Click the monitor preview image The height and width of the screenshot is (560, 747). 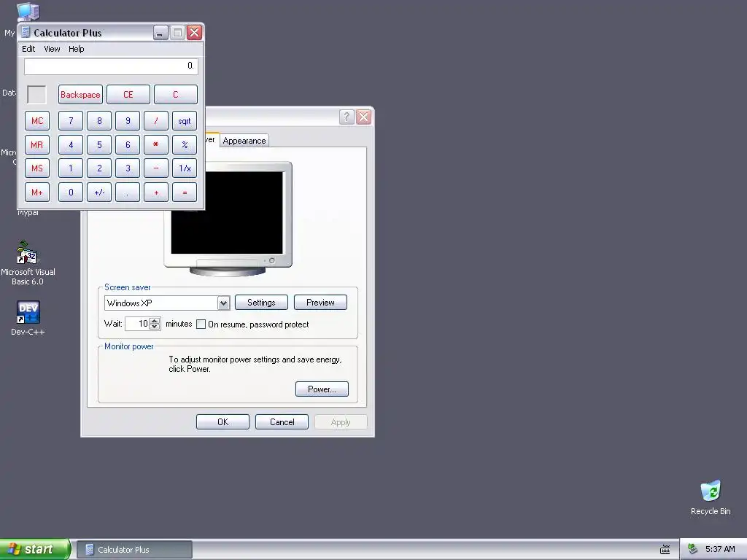[228, 219]
